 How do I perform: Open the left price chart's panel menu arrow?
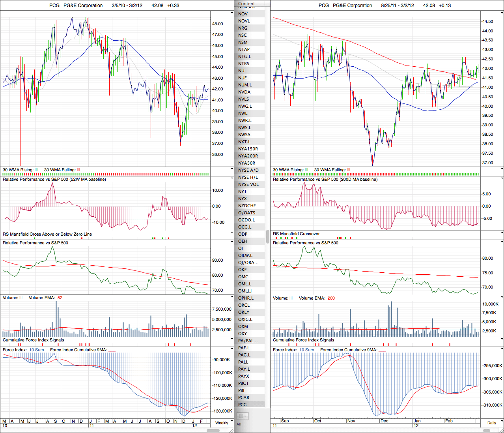[232, 13]
